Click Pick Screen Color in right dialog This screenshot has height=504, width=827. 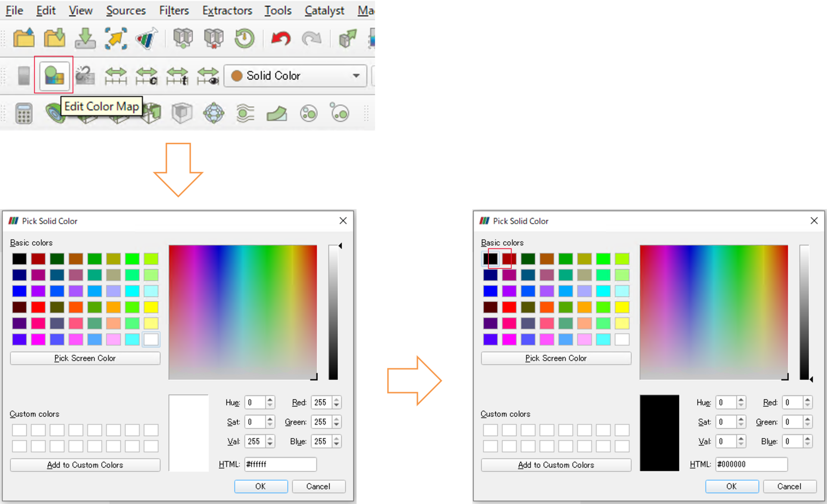[x=556, y=358]
